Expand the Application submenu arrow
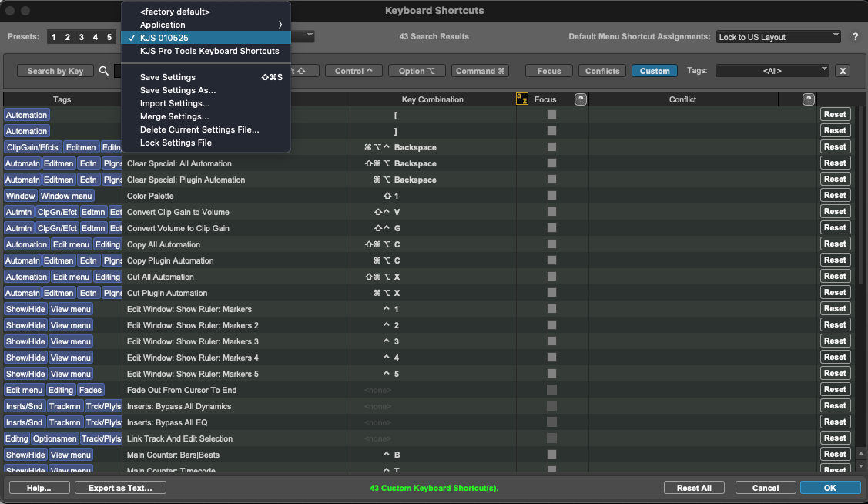Image resolution: width=868 pixels, height=504 pixels. [x=280, y=25]
